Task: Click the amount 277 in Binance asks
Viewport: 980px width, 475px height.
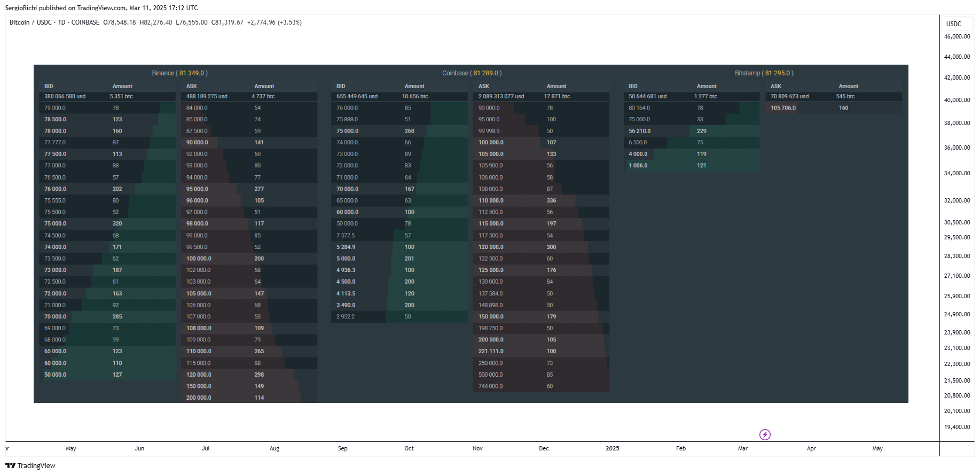Action: (259, 189)
